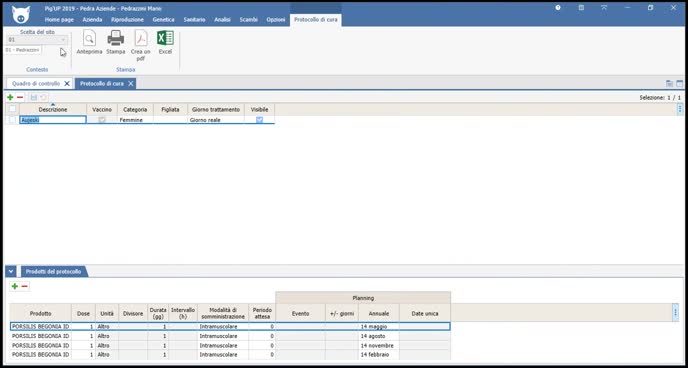This screenshot has width=688, height=368.
Task: Open the column options menu of the products grid
Action: pos(676,312)
